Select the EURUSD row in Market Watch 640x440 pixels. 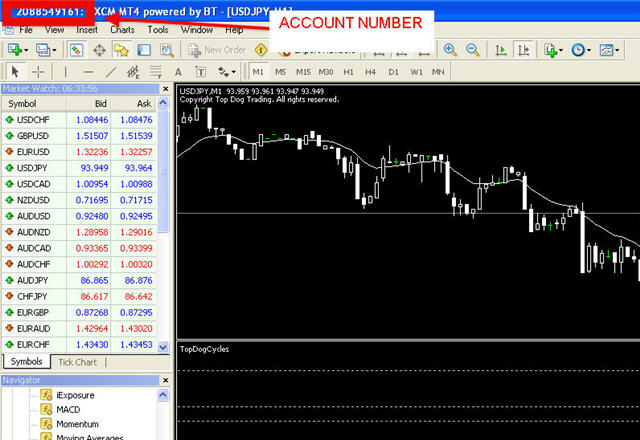(79, 152)
